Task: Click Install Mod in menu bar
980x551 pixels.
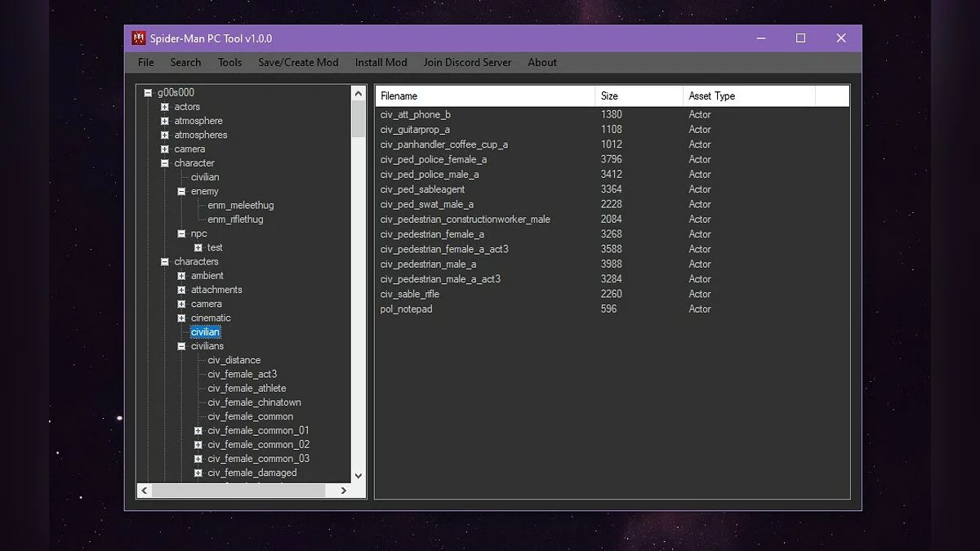Action: (x=381, y=62)
